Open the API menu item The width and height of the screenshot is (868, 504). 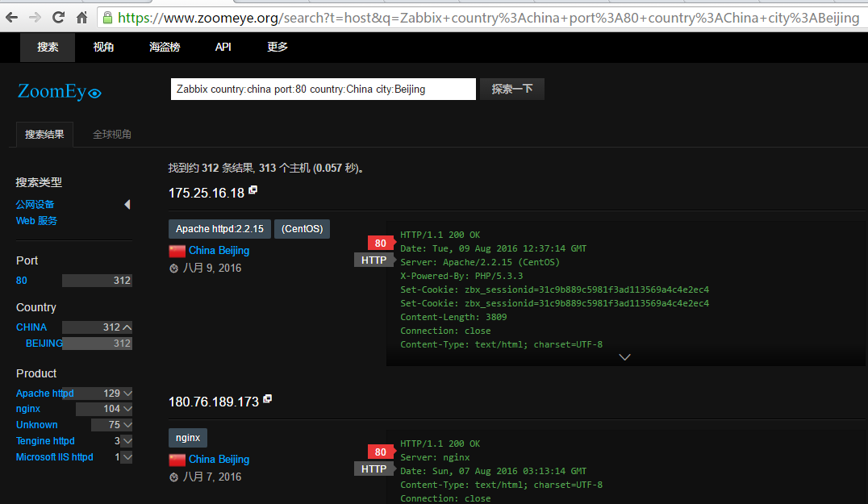(x=223, y=47)
